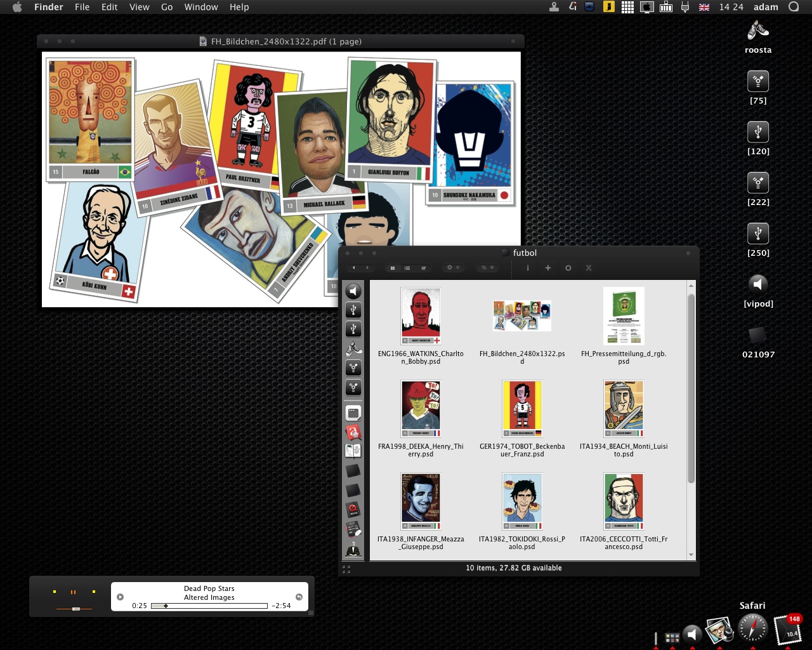Image resolution: width=812 pixels, height=650 pixels.
Task: Open the desktop window icon in futbol sidebar
Action: tap(353, 413)
